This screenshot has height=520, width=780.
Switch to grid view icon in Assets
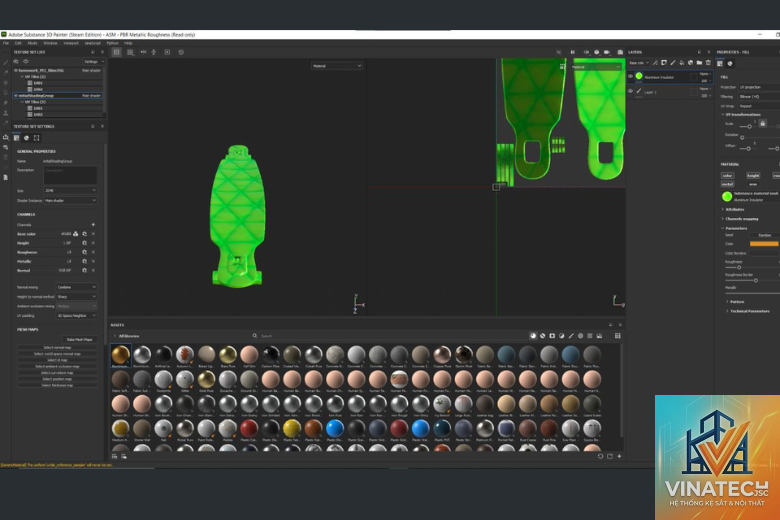617,336
